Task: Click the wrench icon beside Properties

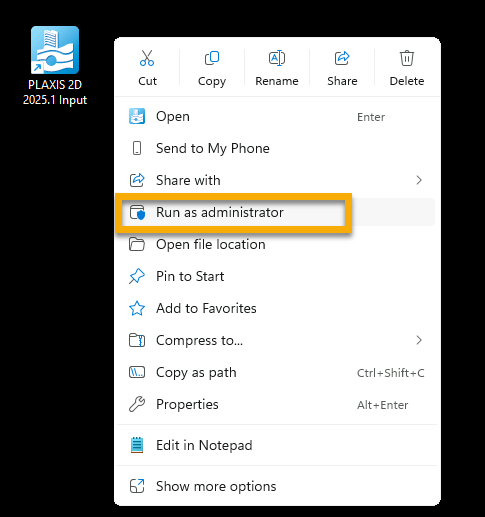Action: click(x=137, y=404)
